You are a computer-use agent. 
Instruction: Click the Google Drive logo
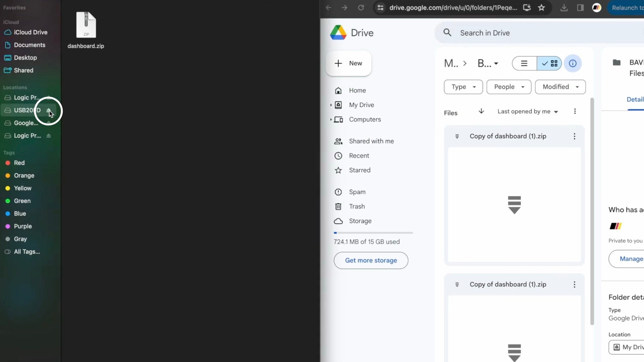(338, 33)
